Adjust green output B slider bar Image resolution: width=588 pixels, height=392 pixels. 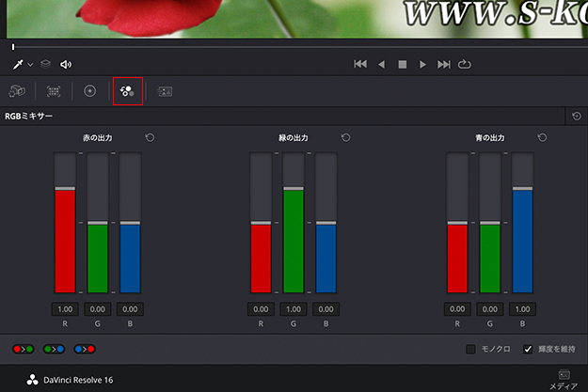click(x=326, y=223)
